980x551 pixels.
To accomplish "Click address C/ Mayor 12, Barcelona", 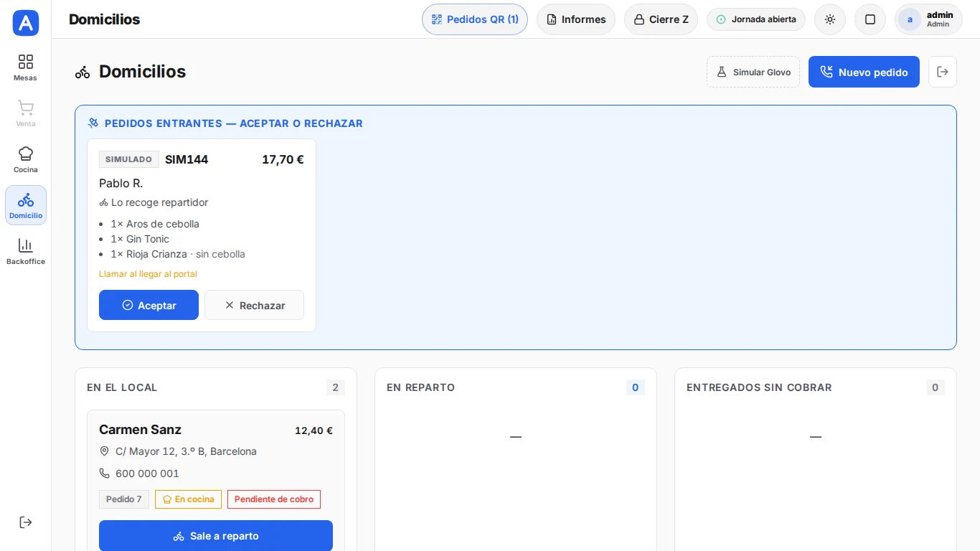I will (x=186, y=451).
